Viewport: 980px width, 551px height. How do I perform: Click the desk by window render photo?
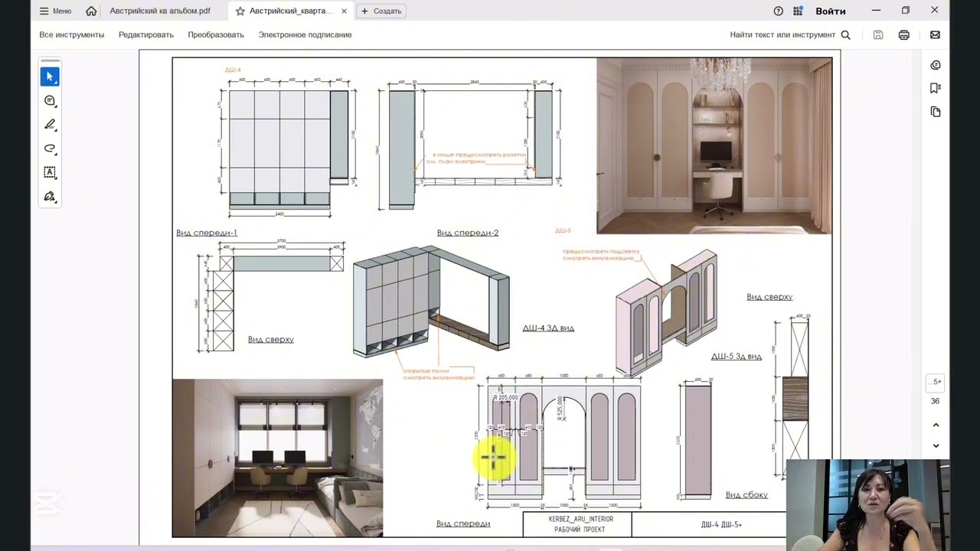pyautogui.click(x=277, y=458)
